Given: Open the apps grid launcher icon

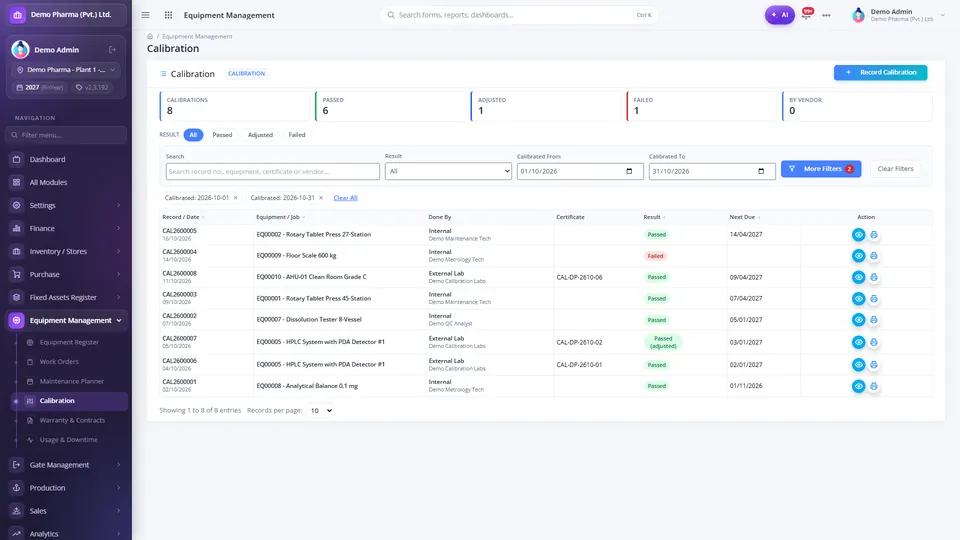Looking at the screenshot, I should 168,15.
